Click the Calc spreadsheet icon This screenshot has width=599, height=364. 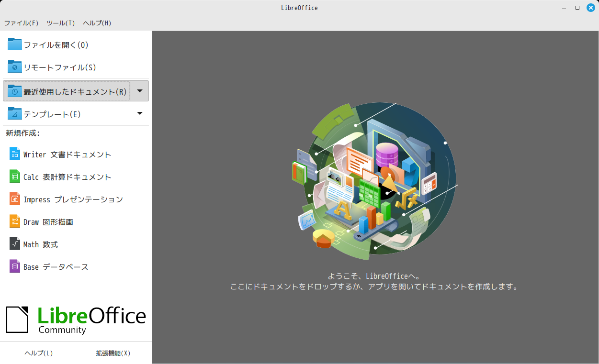pyautogui.click(x=15, y=176)
